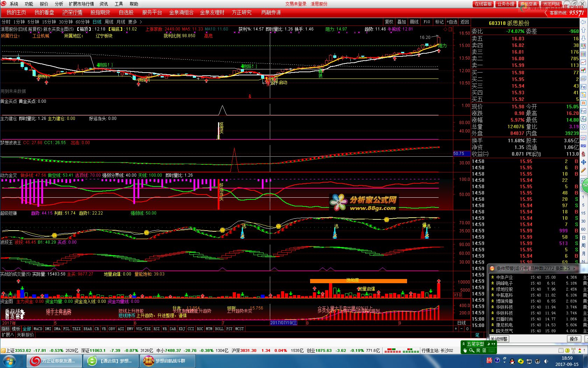Click the down arrow icon for next stock
This screenshot has width=588, height=368.
[x=583, y=38]
